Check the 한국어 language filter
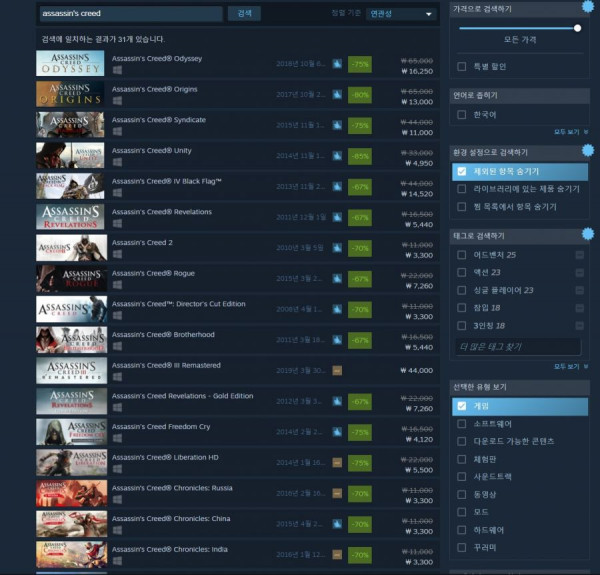The image size is (600, 575). point(462,114)
